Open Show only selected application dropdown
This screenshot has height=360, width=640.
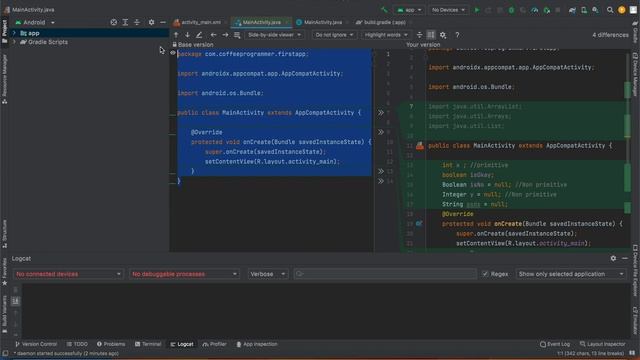click(571, 274)
